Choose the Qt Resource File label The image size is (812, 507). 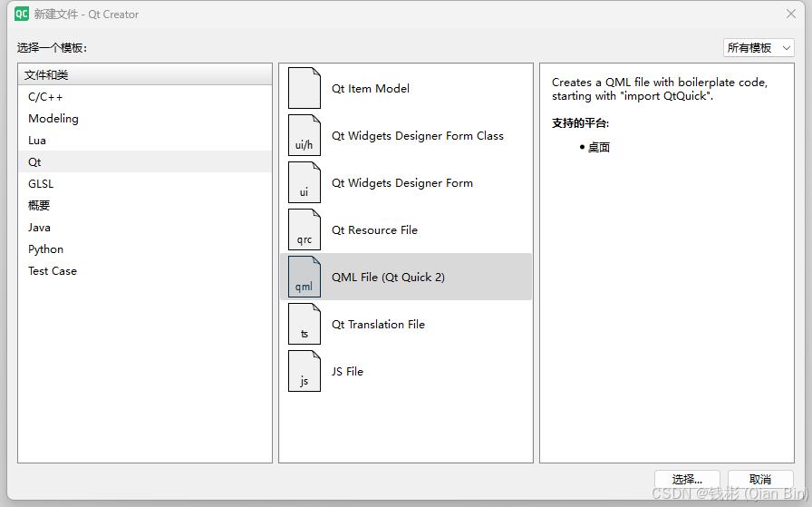point(374,230)
